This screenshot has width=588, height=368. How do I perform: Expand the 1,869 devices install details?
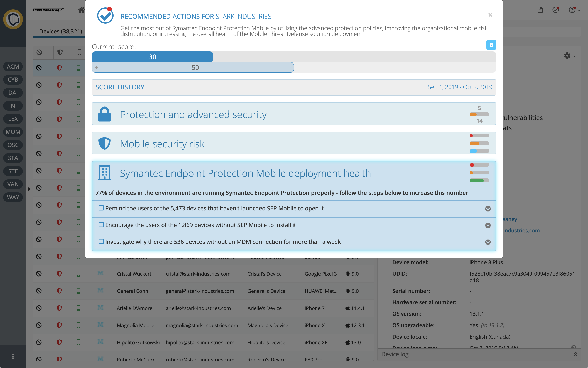(488, 225)
